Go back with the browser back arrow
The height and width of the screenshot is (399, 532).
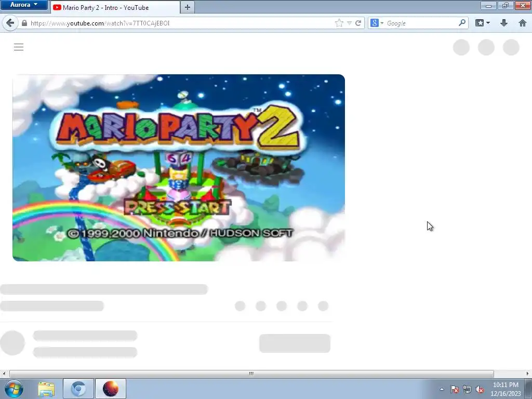tap(10, 23)
